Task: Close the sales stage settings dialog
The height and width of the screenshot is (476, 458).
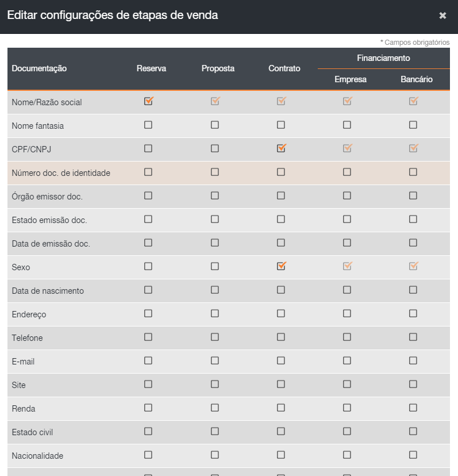Action: coord(442,16)
